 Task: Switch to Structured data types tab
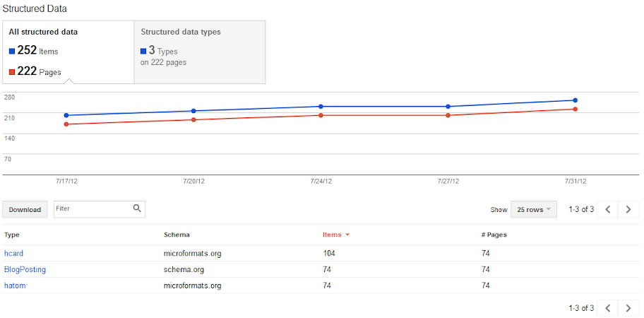click(x=200, y=52)
